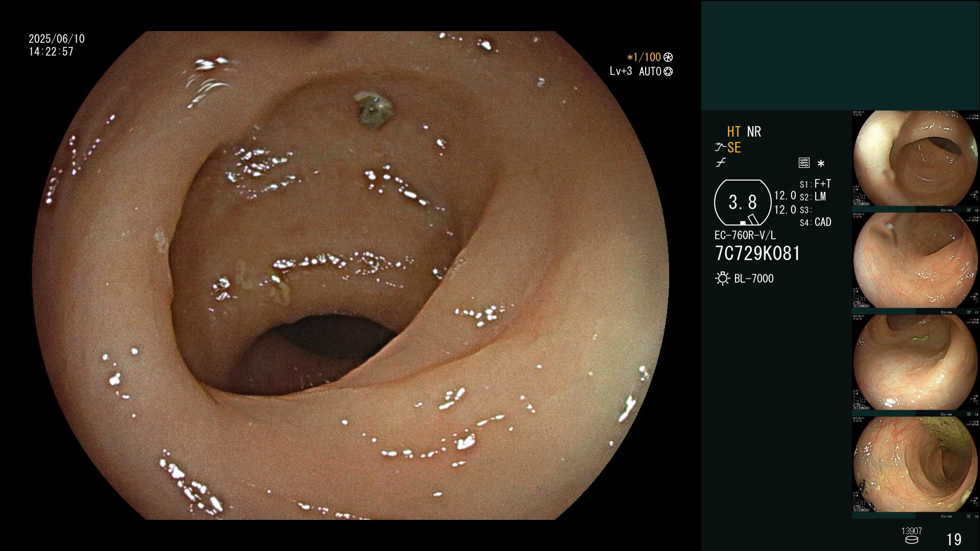980x551 pixels.
Task: Click the structure enhancement icon left of SE
Action: pyautogui.click(x=720, y=148)
